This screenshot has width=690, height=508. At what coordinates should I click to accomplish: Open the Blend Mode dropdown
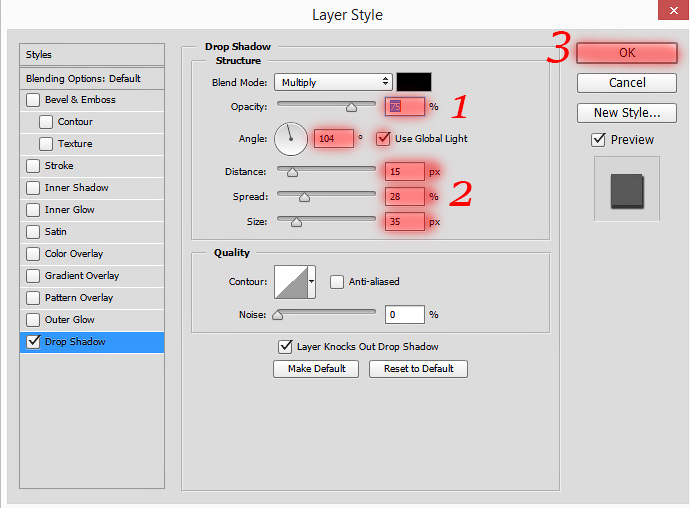pos(333,82)
